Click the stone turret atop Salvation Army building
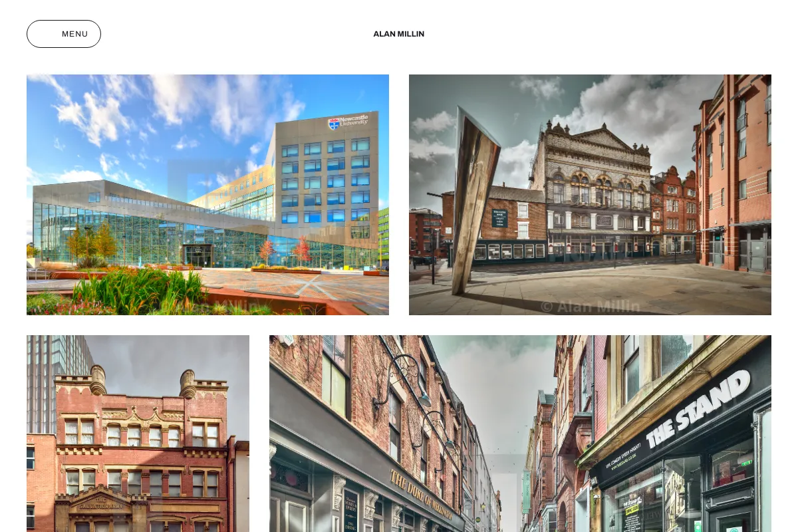Viewport: 798px width, 532px height. [x=98, y=380]
